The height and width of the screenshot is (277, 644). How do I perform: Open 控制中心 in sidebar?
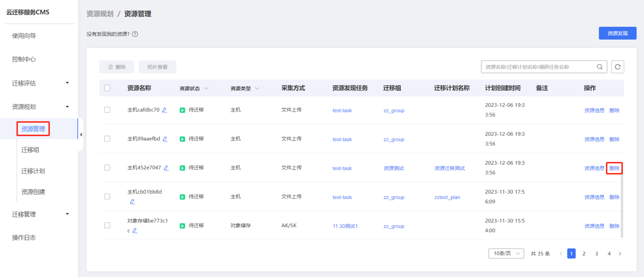tap(24, 59)
